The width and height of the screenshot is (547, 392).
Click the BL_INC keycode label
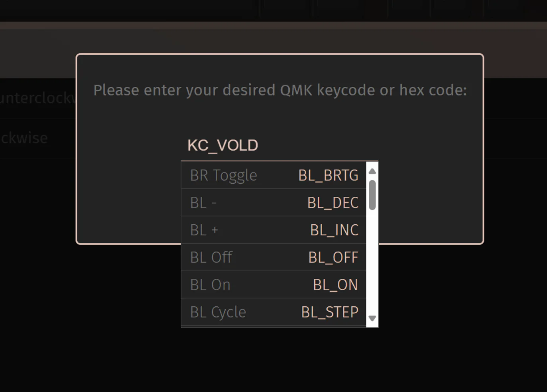(x=334, y=230)
